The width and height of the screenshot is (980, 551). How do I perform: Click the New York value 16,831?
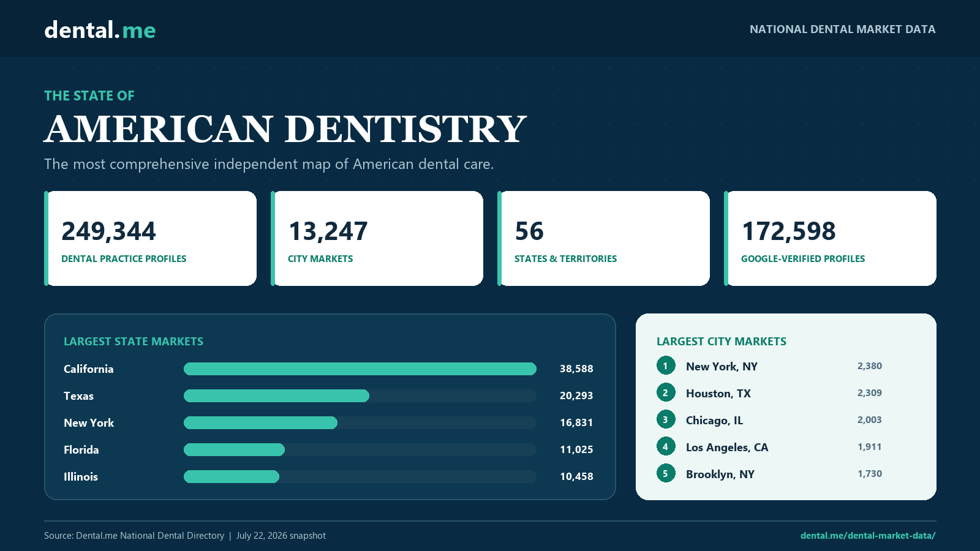coord(576,422)
